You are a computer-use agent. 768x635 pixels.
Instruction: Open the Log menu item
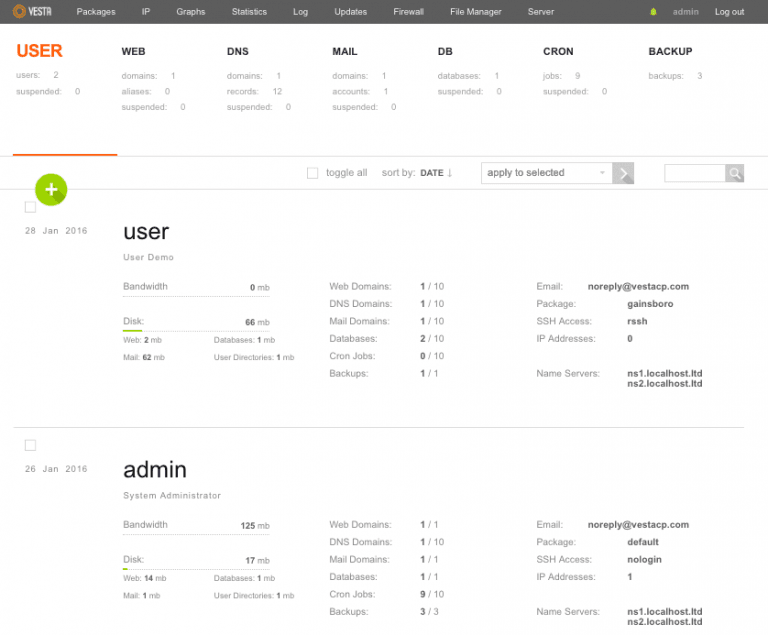point(300,12)
